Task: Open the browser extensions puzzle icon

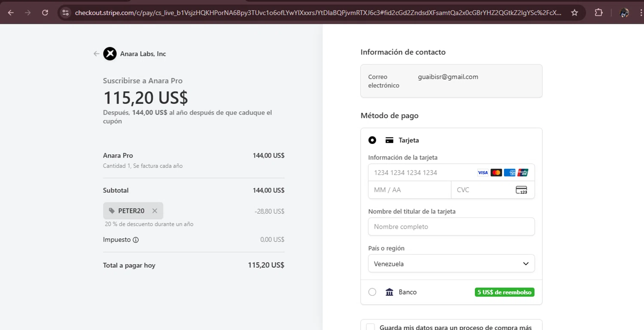Action: pos(598,13)
